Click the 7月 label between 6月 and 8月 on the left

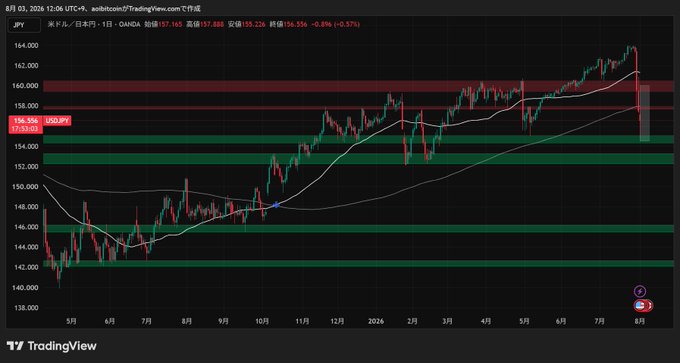[147, 321]
